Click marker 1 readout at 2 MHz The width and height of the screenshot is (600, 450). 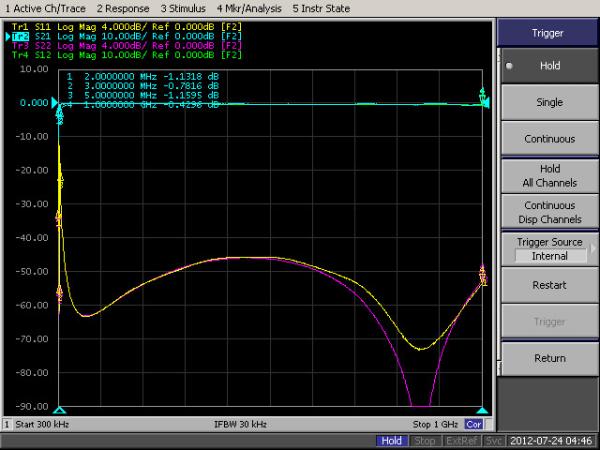[143, 77]
